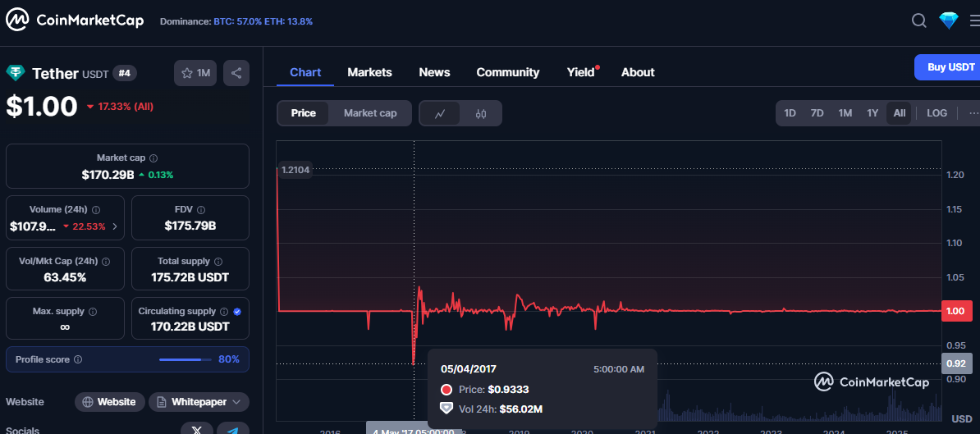This screenshot has height=434, width=980.
Task: Open the About tab
Action: tap(638, 72)
